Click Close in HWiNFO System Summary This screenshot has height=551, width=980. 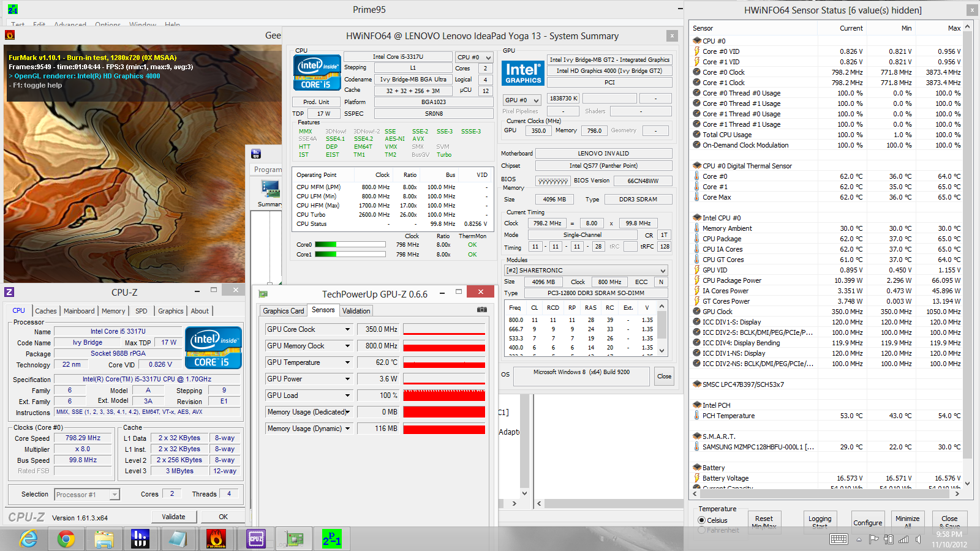(x=664, y=377)
